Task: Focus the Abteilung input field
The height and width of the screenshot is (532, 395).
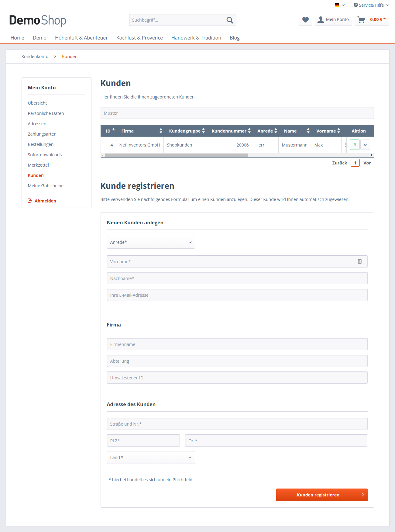Action: (x=237, y=361)
